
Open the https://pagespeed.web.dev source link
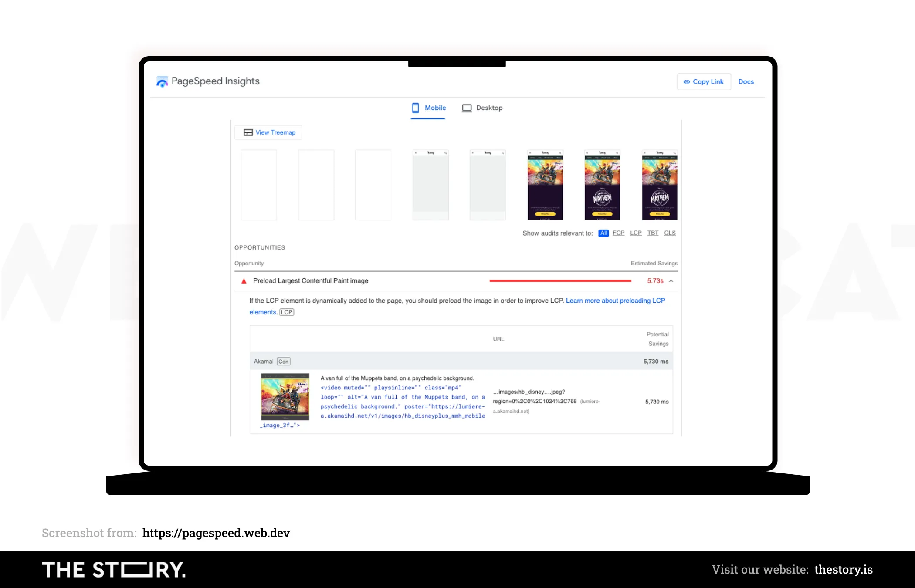(216, 533)
